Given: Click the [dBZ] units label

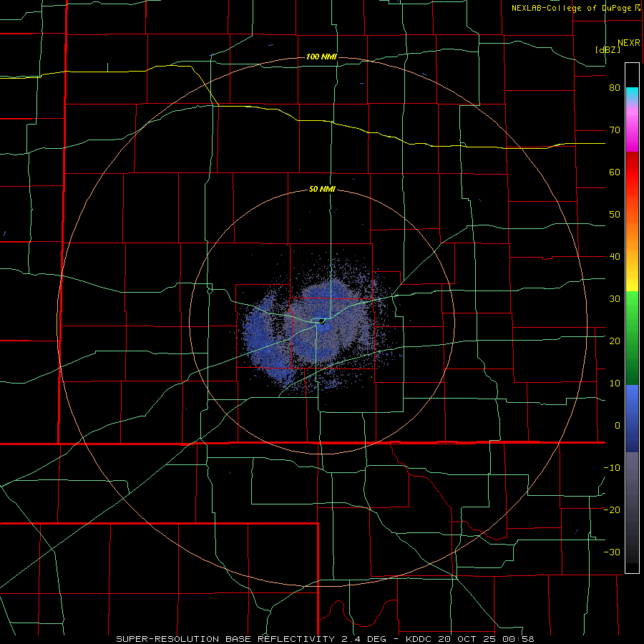Looking at the screenshot, I should click(x=608, y=49).
